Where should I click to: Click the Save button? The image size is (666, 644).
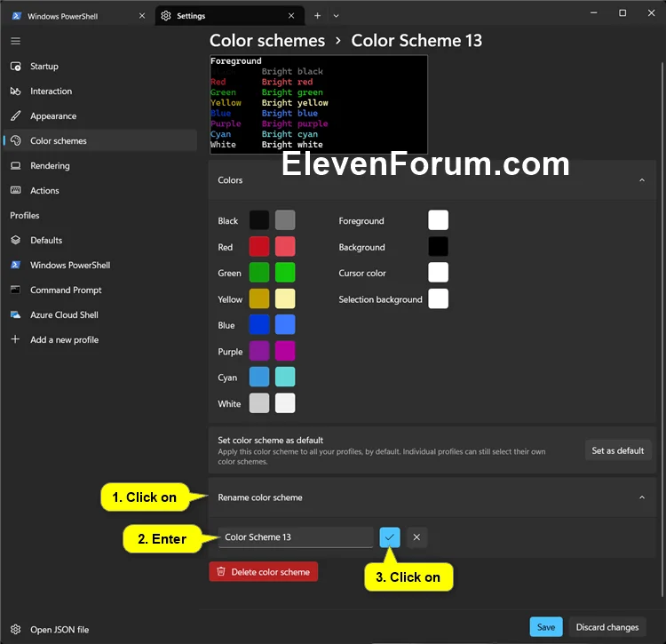coord(546,627)
